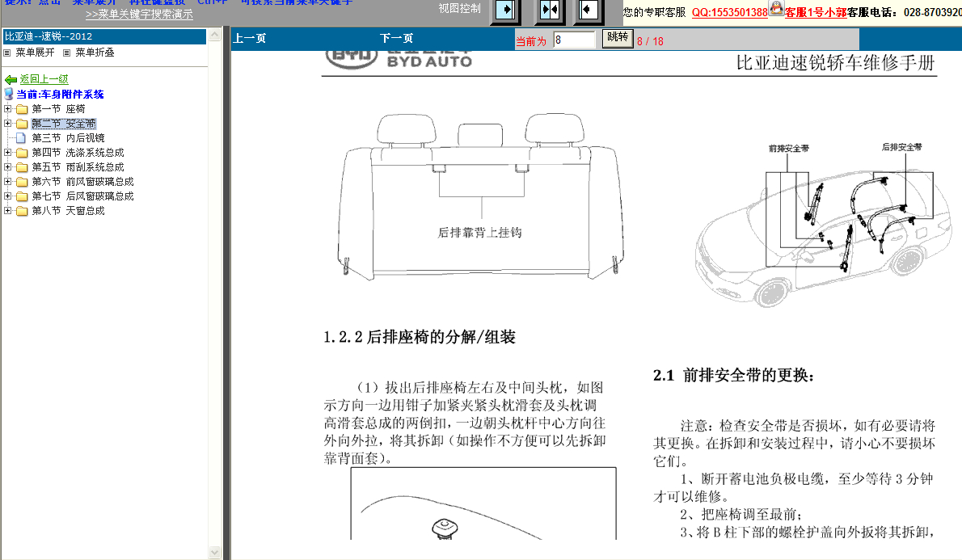Image resolution: width=962 pixels, height=560 pixels.
Task: Go to next page via 下一页
Action: [396, 38]
